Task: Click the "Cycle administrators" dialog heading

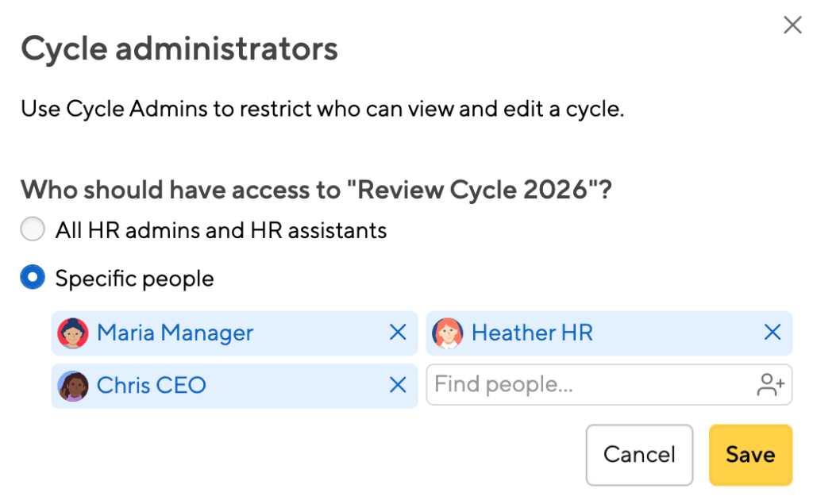Action: pos(179,49)
